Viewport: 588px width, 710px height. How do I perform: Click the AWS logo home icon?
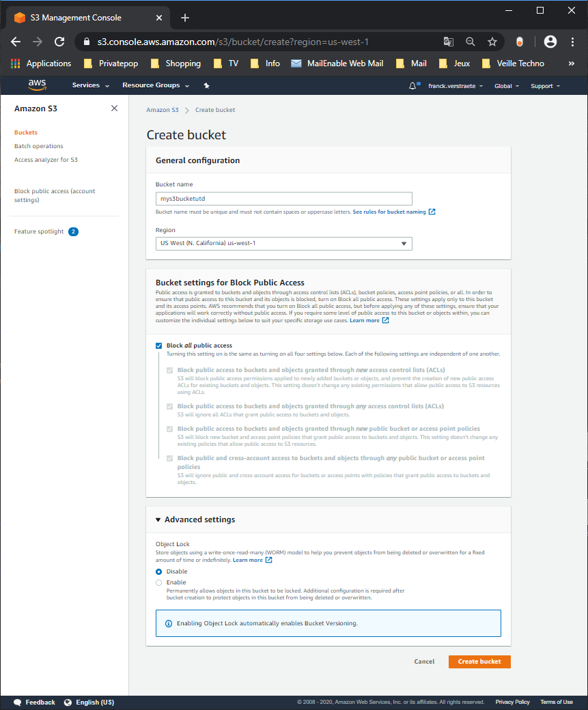pos(37,85)
